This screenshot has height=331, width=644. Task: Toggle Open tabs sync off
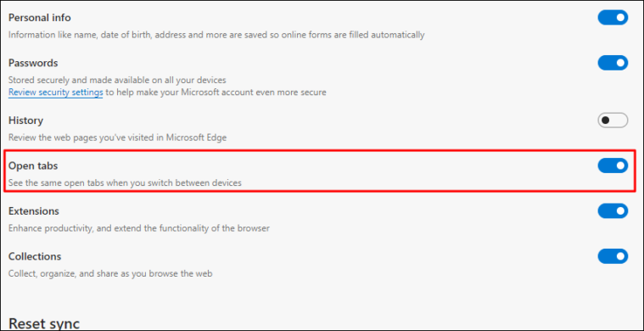(x=613, y=165)
